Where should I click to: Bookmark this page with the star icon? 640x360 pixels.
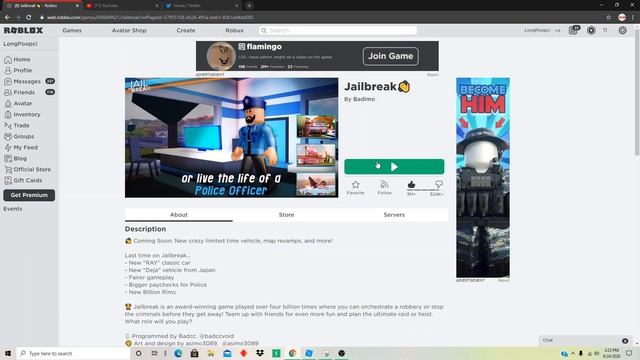click(x=609, y=17)
